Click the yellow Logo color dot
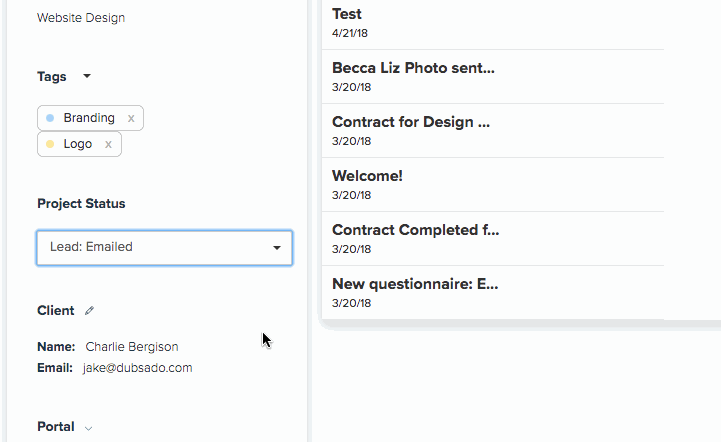 [x=50, y=144]
